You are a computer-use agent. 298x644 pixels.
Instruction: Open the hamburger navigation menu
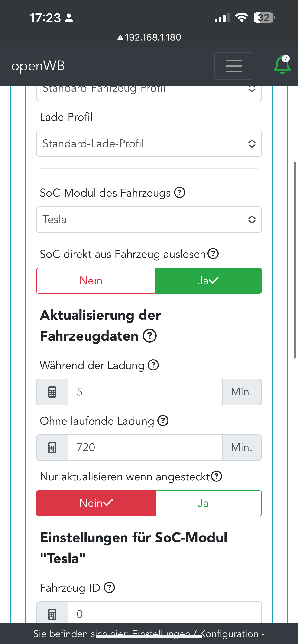(x=234, y=66)
